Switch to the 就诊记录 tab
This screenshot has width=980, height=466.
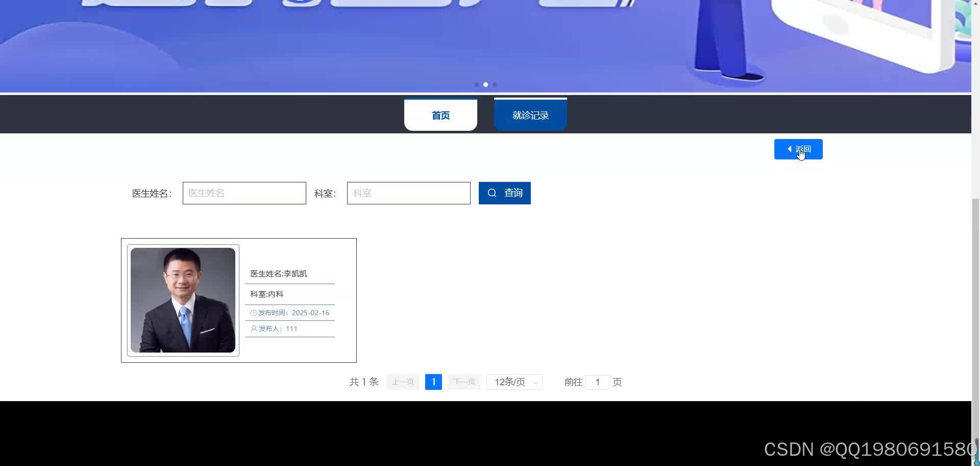point(530,115)
